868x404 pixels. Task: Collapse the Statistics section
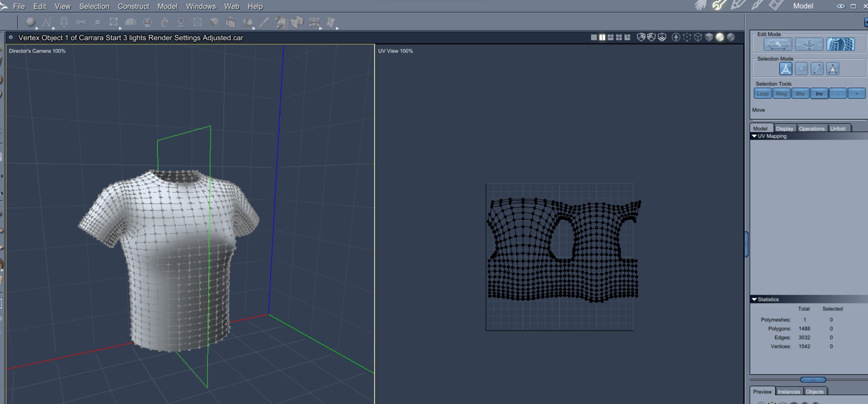(x=754, y=299)
